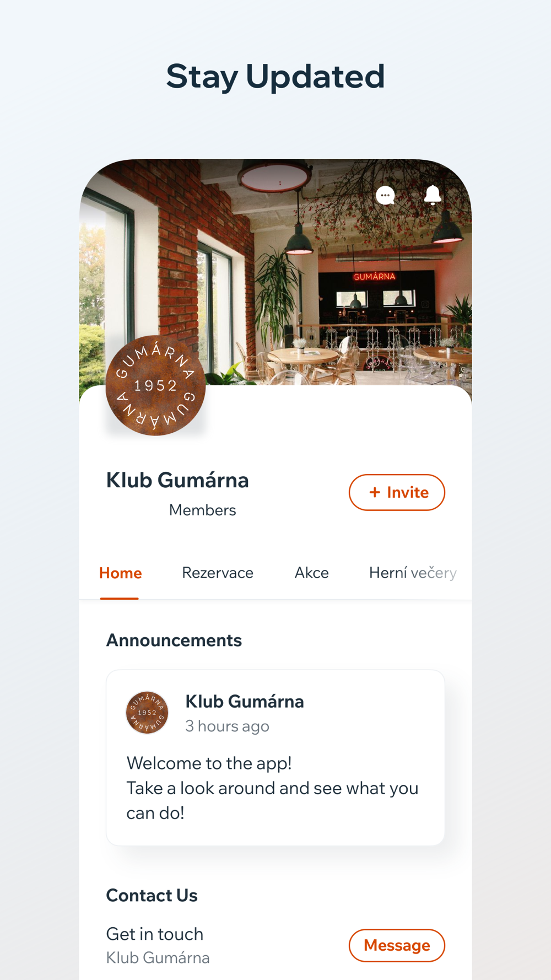
Task: Click the Message button
Action: tap(397, 945)
